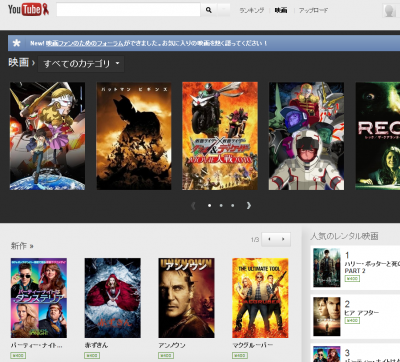Open the アップロード menu item
The width and height of the screenshot is (400, 362).
coord(313,10)
